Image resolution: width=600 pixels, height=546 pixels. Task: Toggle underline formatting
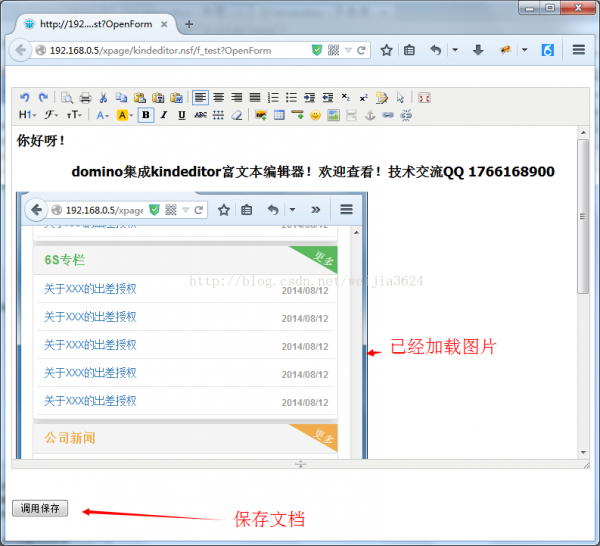click(x=182, y=115)
